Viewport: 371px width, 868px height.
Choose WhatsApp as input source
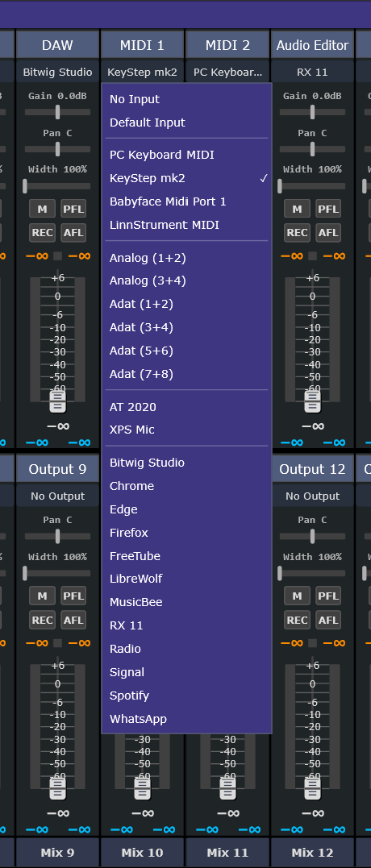click(x=186, y=719)
